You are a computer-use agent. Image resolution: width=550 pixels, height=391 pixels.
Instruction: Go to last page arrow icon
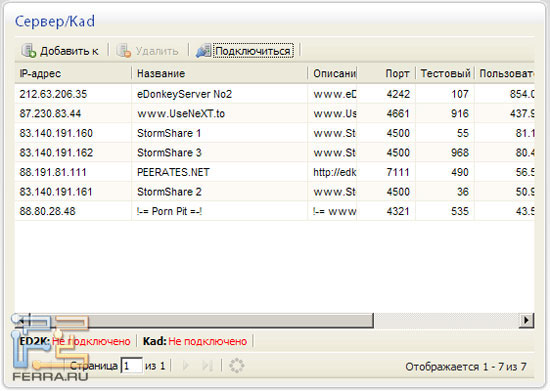(208, 366)
